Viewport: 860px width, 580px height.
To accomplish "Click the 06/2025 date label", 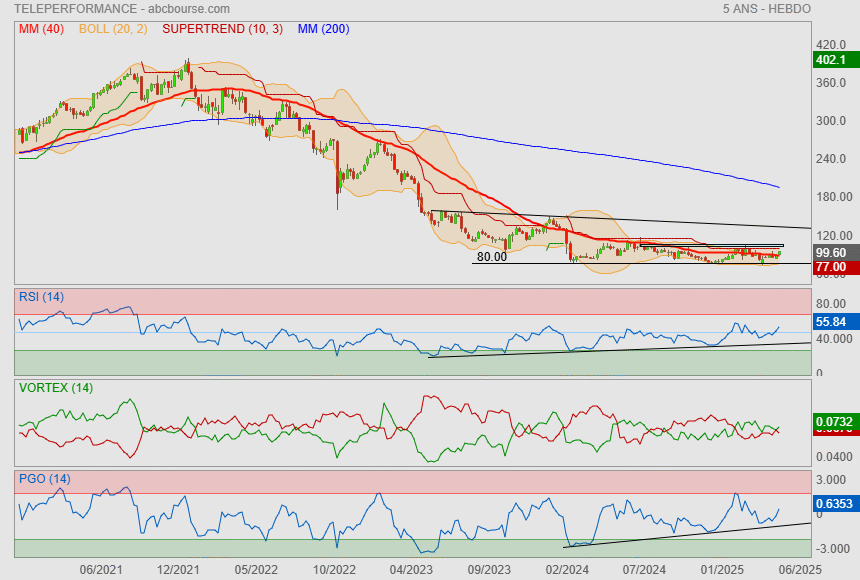I will tap(800, 570).
